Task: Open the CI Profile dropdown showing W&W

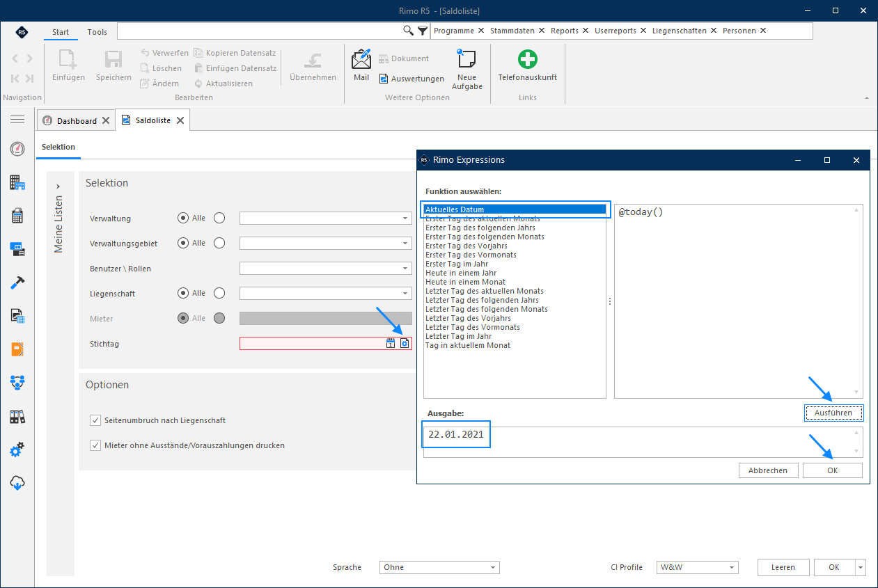Action: tap(697, 567)
